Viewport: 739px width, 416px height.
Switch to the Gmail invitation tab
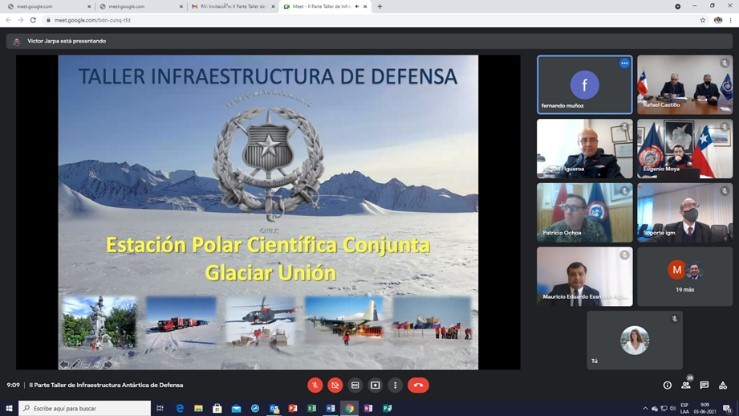(x=231, y=7)
